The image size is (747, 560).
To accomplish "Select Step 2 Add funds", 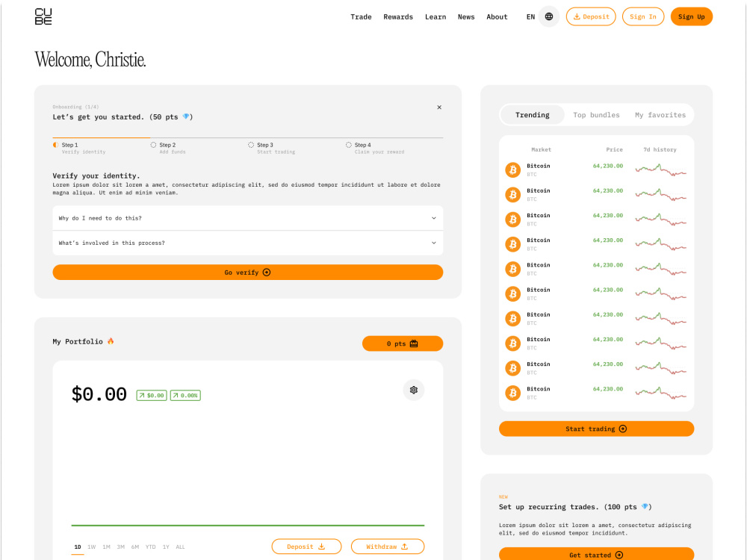I will (168, 148).
